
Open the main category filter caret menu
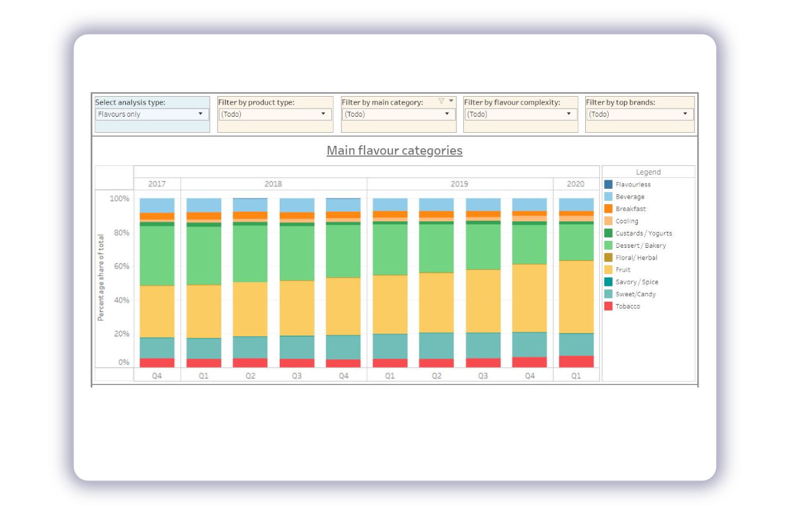coord(451,101)
